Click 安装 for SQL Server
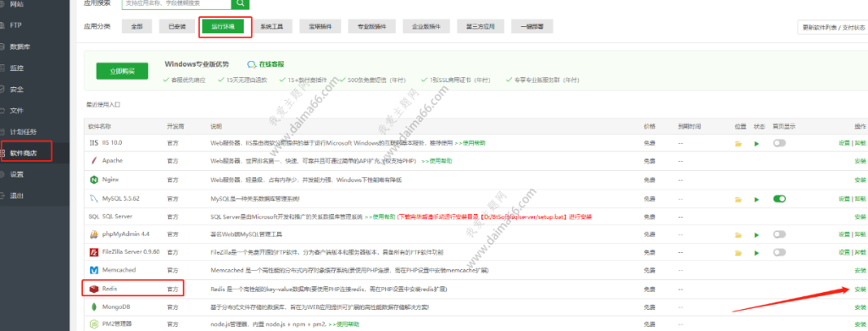The image size is (868, 331). [860, 218]
